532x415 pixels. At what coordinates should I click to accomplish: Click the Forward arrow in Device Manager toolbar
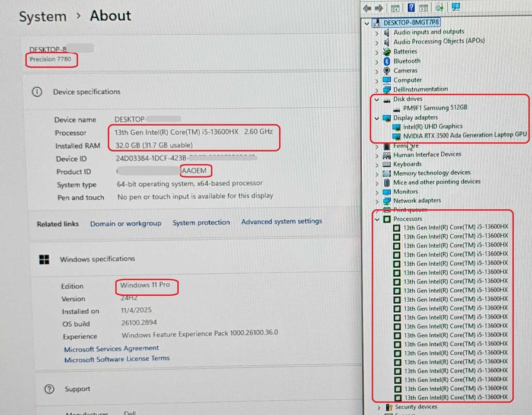[379, 8]
